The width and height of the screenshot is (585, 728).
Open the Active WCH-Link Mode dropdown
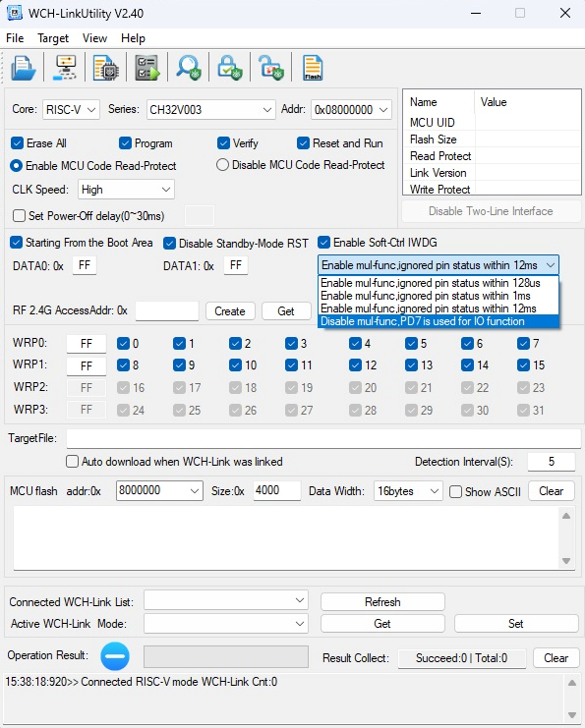[226, 624]
